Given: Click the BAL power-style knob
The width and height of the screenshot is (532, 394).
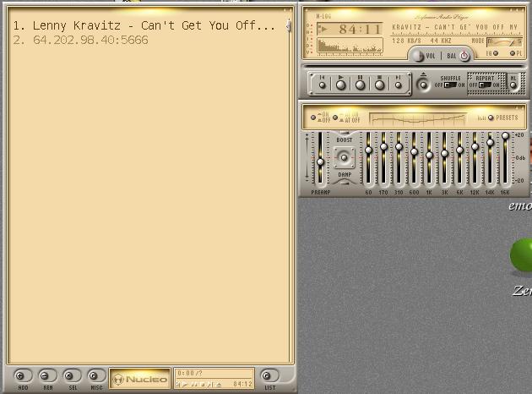Looking at the screenshot, I should tap(464, 56).
